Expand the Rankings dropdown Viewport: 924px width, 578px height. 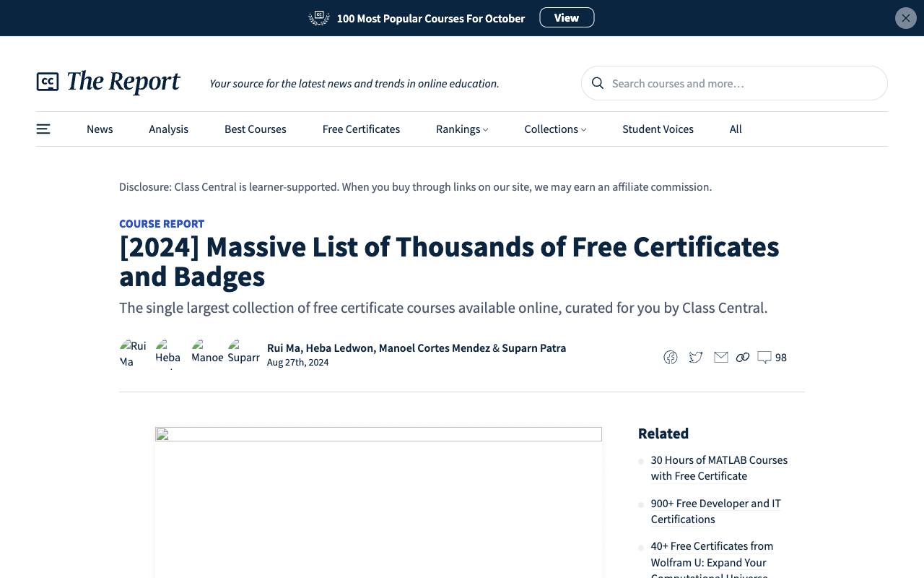point(462,129)
